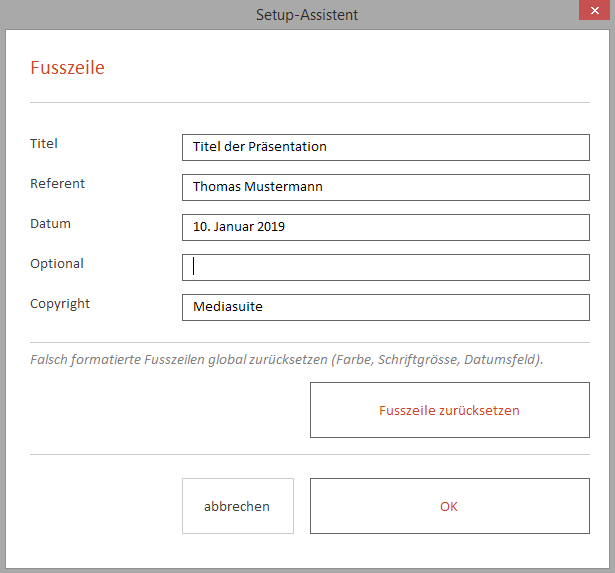The height and width of the screenshot is (573, 615).
Task: Click the Optional label
Action: click(x=57, y=264)
